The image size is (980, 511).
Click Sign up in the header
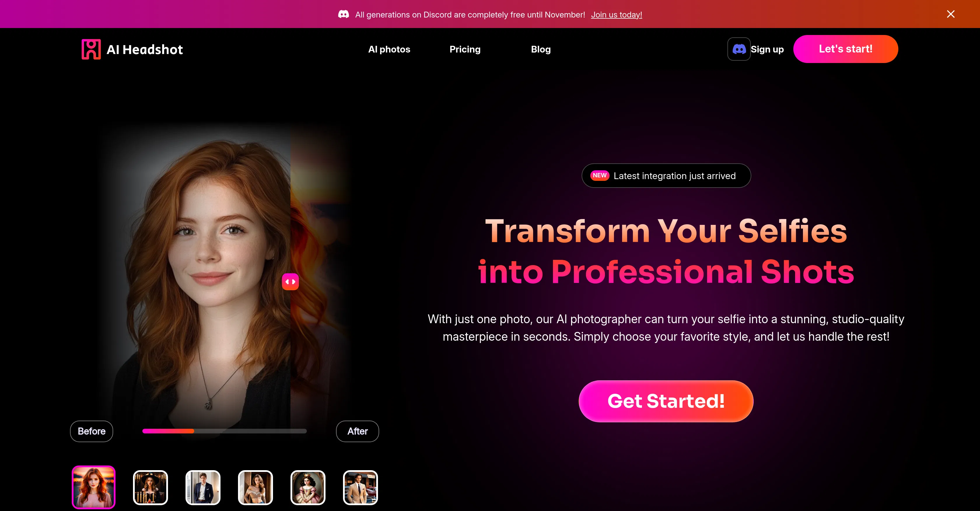click(x=767, y=49)
